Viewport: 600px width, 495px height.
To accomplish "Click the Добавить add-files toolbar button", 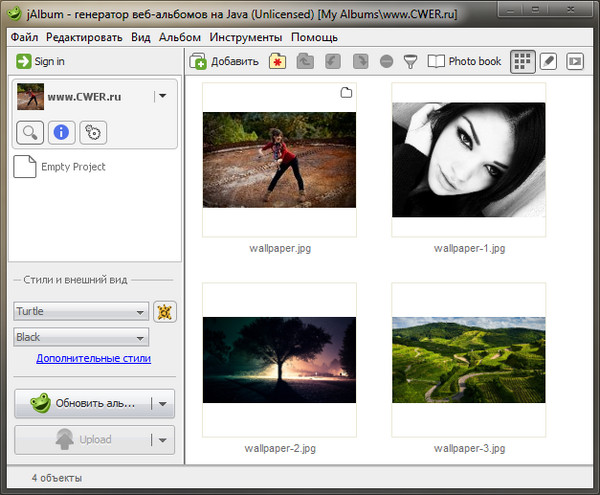I will point(224,61).
